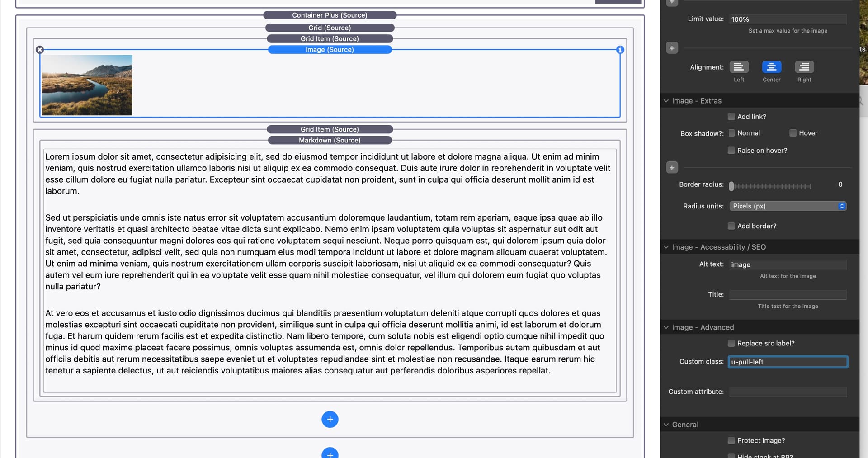Click the Border radius slider handle
This screenshot has width=868, height=458.
(731, 186)
